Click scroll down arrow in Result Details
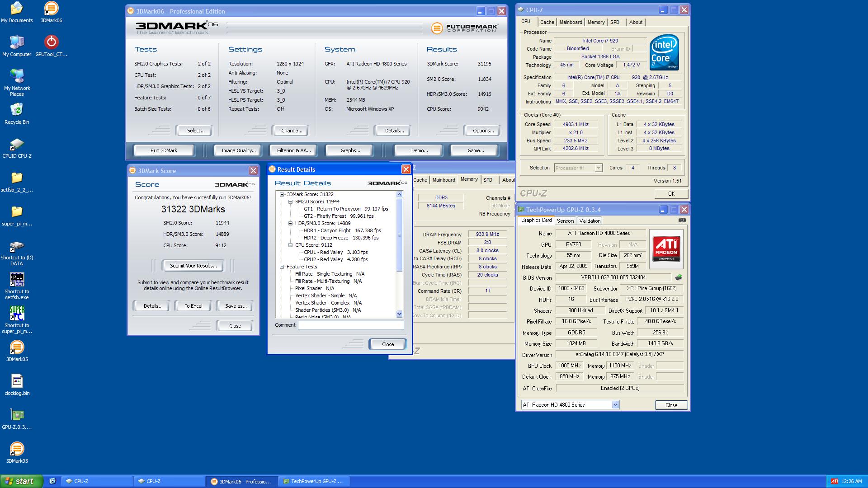The width and height of the screenshot is (868, 488). pyautogui.click(x=399, y=314)
